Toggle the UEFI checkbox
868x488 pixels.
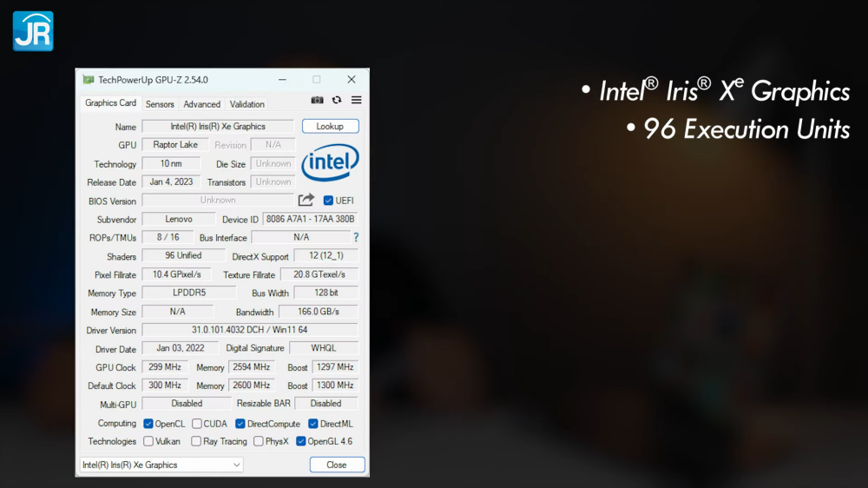(328, 201)
